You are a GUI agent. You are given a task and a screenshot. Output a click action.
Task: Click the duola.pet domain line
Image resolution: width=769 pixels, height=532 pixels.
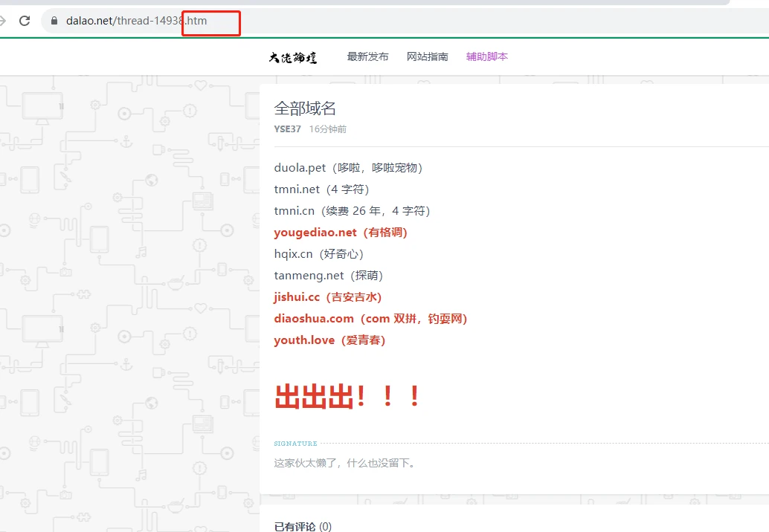348,168
